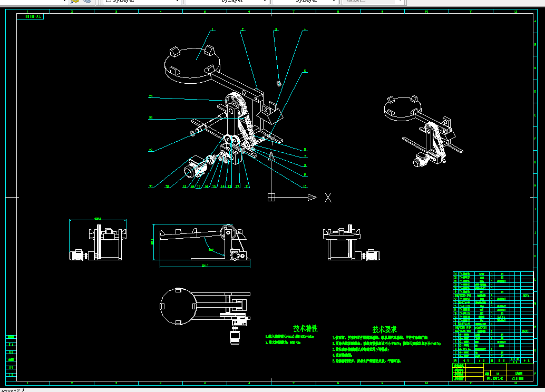The image size is (545, 392).
Task: Select balloon number 11 in the bottom row
Action: 247,187
